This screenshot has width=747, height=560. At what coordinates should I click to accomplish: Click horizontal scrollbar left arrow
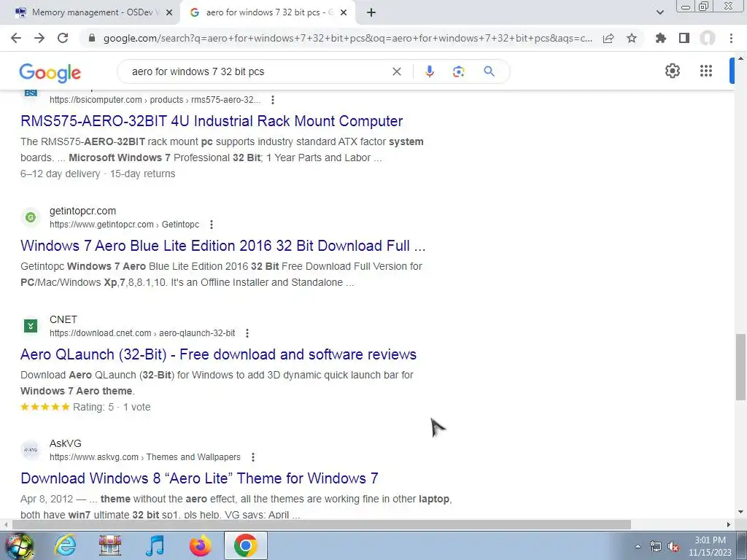5,524
